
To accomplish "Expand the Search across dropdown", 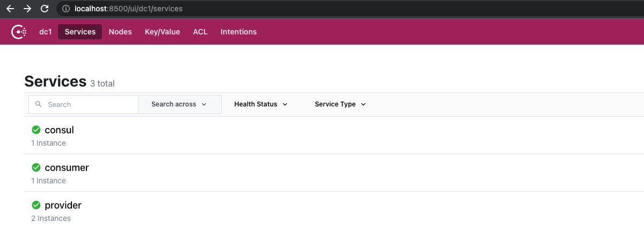I will 180,104.
